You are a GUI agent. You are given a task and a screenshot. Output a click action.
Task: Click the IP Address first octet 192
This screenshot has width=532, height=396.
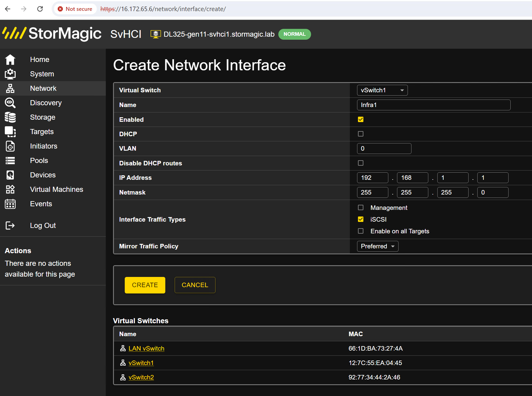pos(373,178)
